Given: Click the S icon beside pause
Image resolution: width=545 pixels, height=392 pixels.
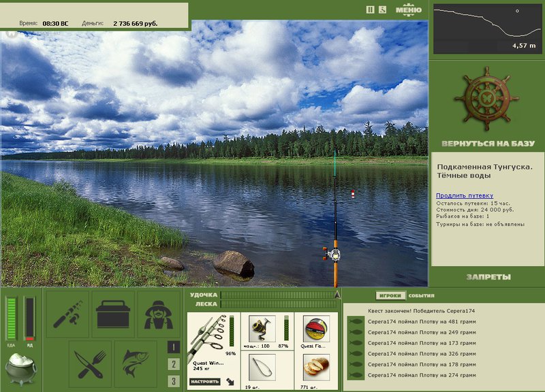Looking at the screenshot, I should [382, 10].
